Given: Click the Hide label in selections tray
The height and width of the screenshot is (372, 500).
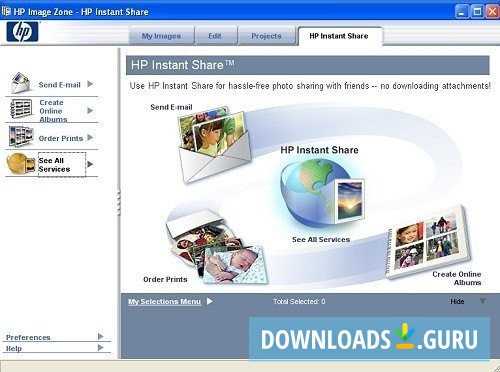Looking at the screenshot, I should coord(457,302).
